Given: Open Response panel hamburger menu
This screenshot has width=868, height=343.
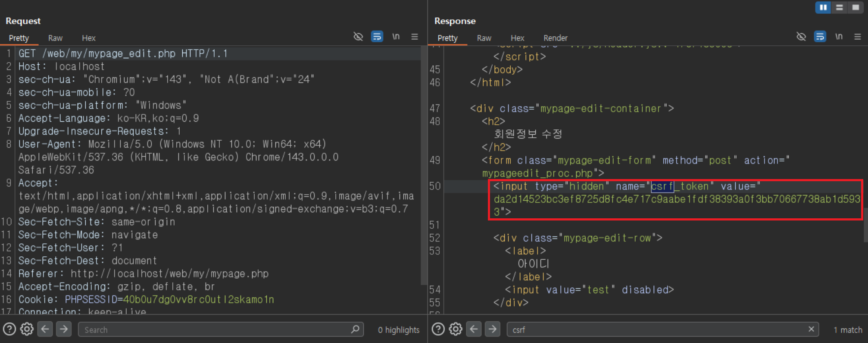Looking at the screenshot, I should (x=858, y=37).
